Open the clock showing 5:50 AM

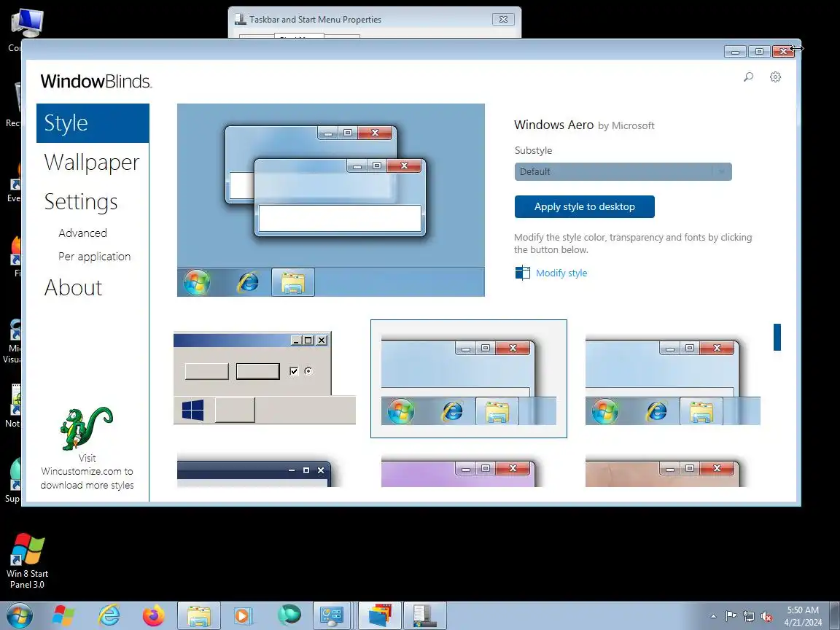pyautogui.click(x=803, y=616)
